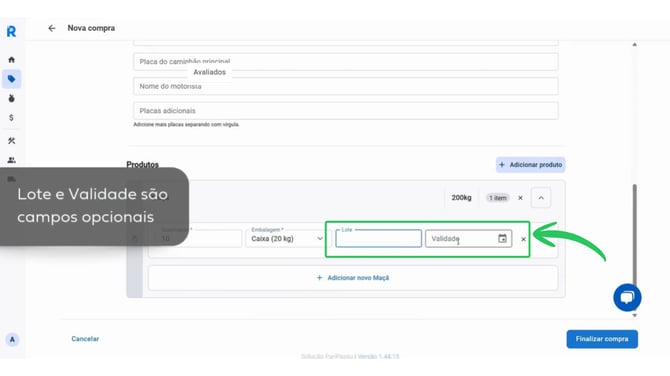The height and width of the screenshot is (376, 670).
Task: Click the Placa do caminhão principal field
Action: [345, 62]
